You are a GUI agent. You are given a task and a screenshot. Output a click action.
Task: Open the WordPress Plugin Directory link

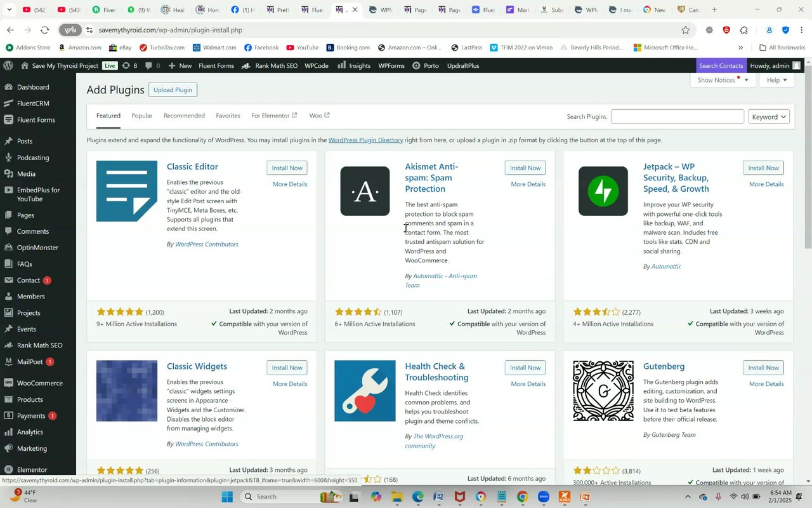click(365, 140)
